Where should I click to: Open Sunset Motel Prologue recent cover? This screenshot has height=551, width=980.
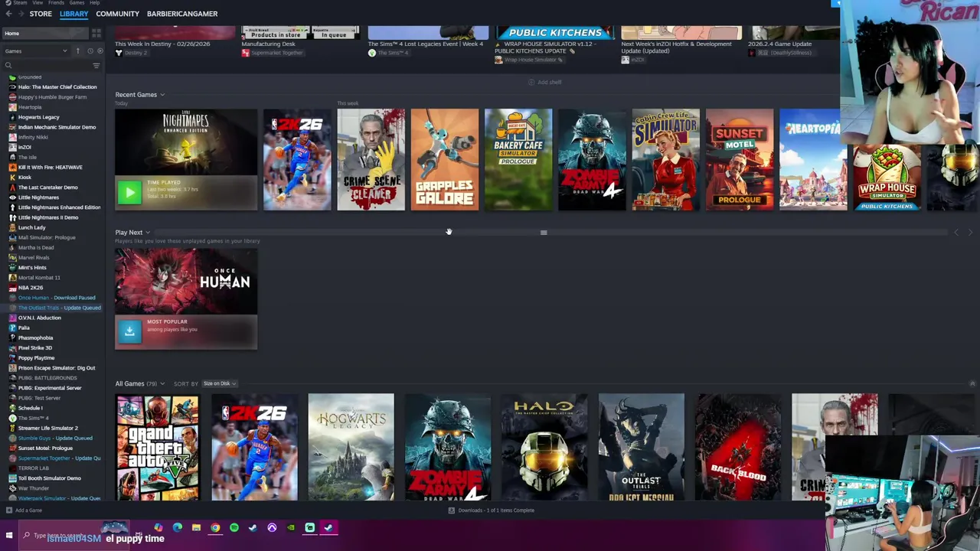click(x=740, y=159)
